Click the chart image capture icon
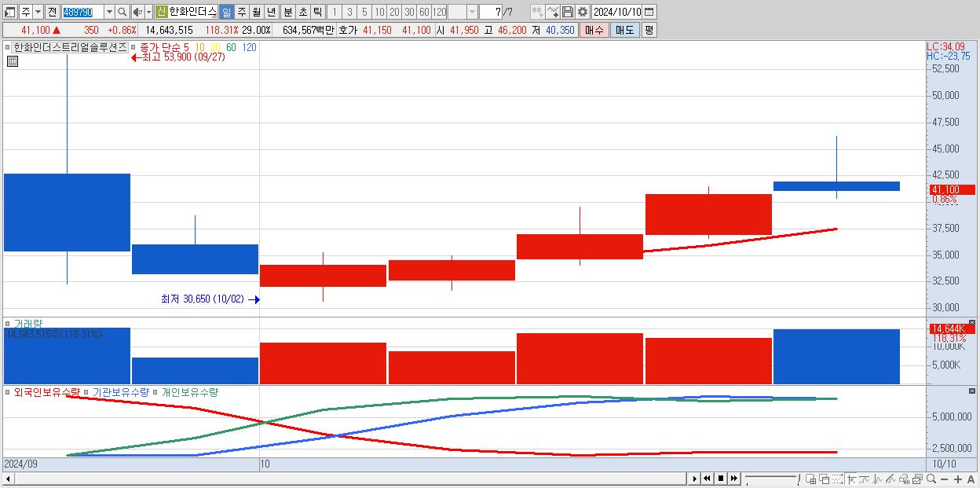 917,479
